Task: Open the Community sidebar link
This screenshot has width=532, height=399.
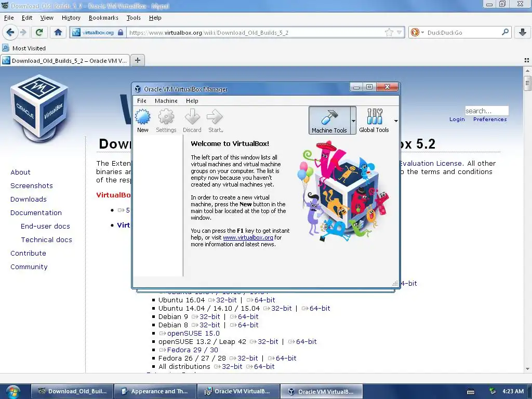Action: 29,267
